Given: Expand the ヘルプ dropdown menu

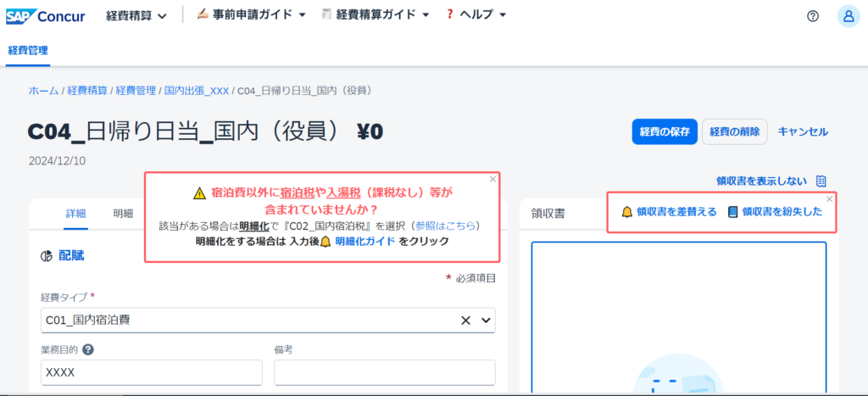Looking at the screenshot, I should (476, 15).
